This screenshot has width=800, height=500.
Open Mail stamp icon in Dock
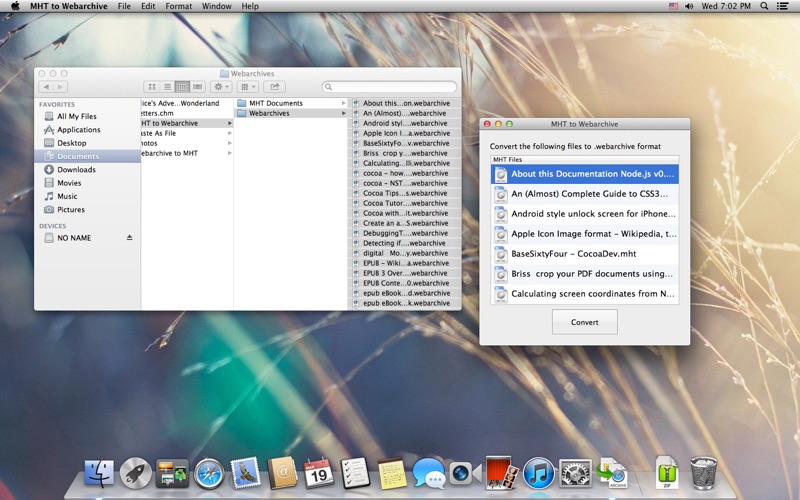click(x=245, y=472)
